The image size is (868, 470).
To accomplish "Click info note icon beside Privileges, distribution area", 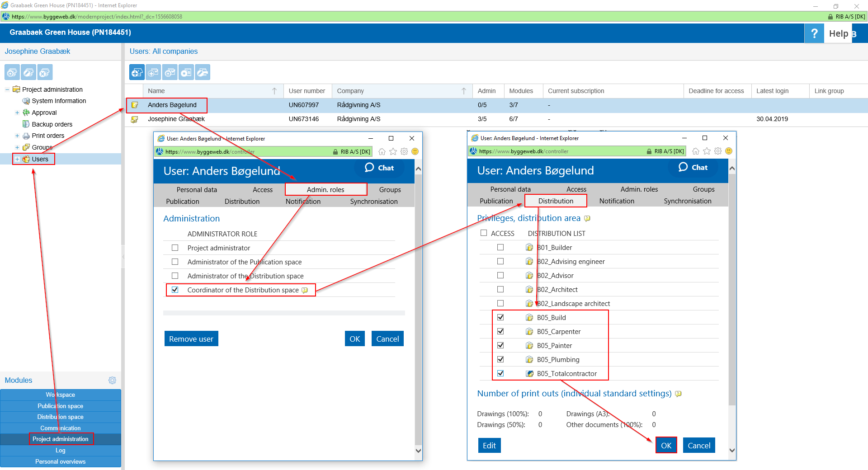I will point(587,219).
